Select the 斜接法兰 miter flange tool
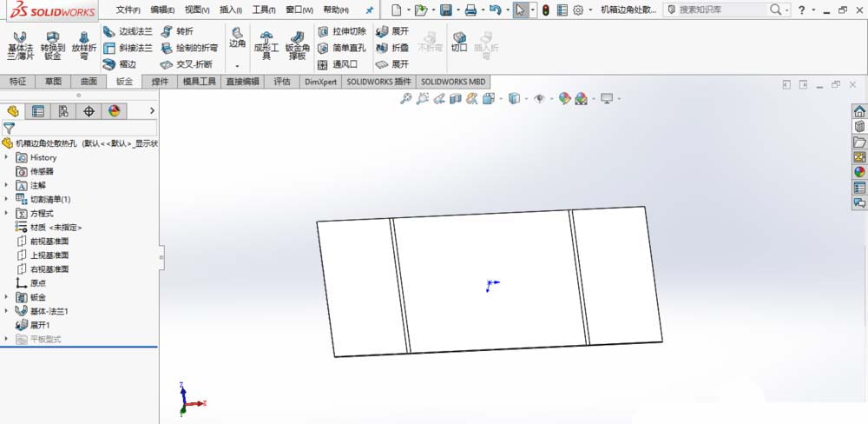The height and width of the screenshot is (424, 868). [128, 48]
